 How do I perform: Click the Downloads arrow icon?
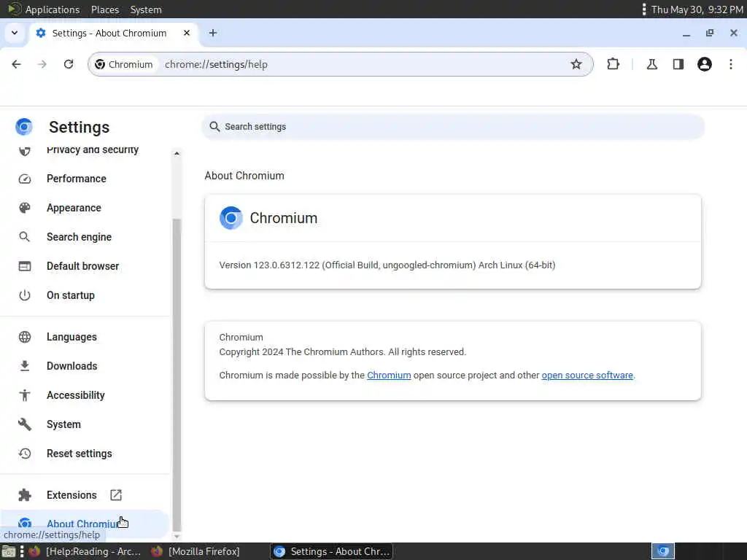tap(25, 366)
